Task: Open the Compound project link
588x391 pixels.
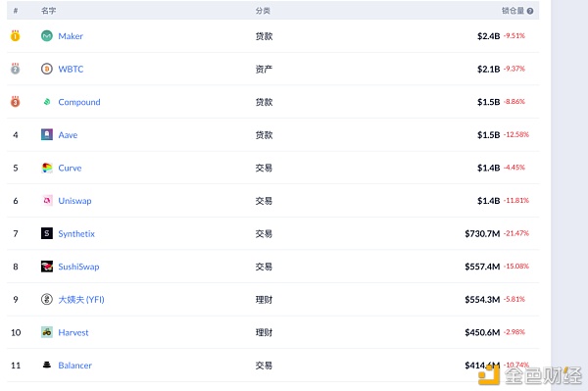Action: click(x=79, y=102)
